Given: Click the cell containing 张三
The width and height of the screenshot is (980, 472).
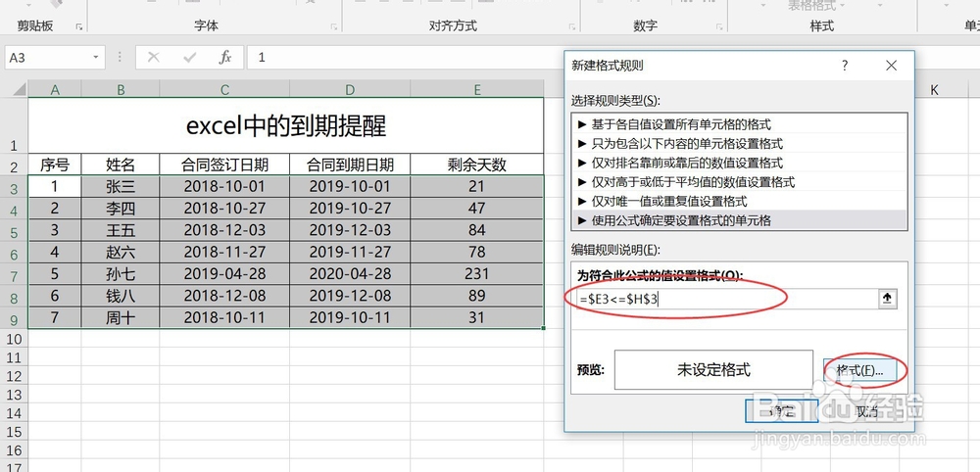Looking at the screenshot, I should tap(121, 187).
